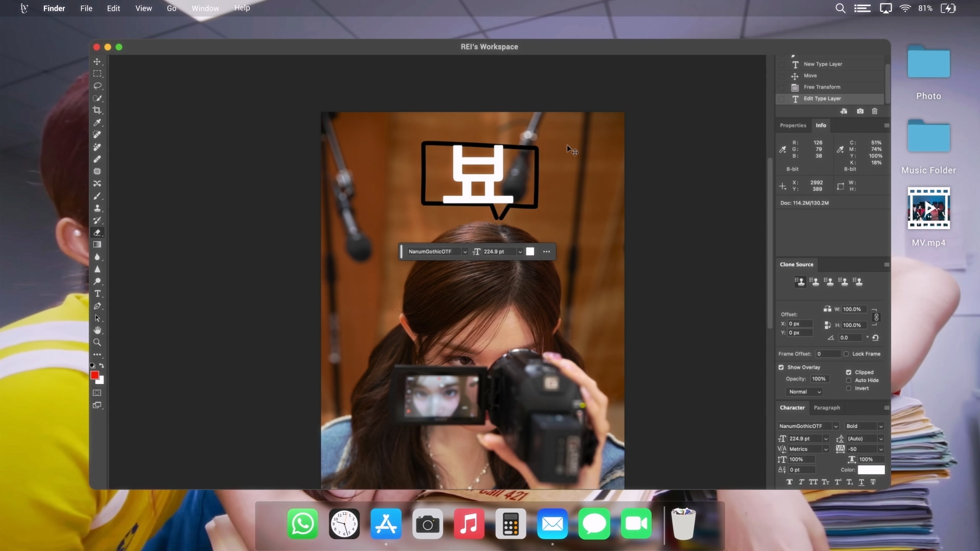
Task: Toggle Underline text style
Action: (x=862, y=482)
